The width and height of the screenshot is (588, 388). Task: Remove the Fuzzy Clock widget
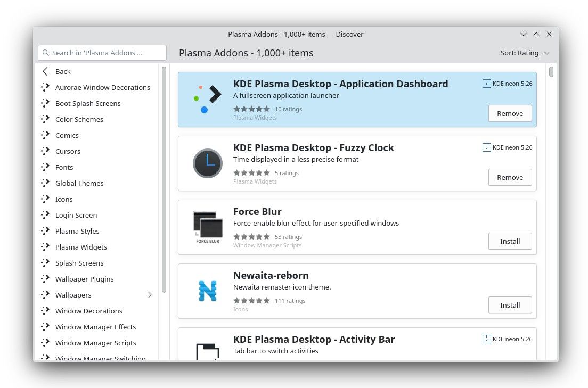point(510,177)
